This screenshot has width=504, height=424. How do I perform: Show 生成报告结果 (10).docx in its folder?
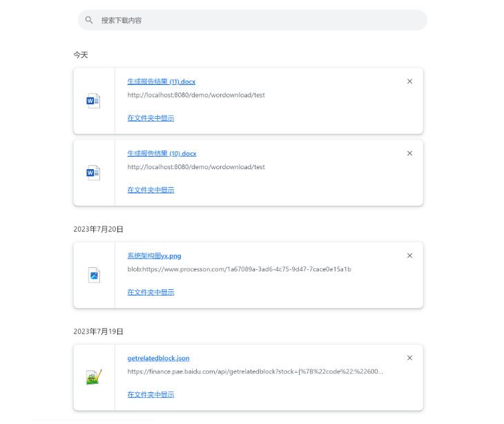tap(151, 190)
